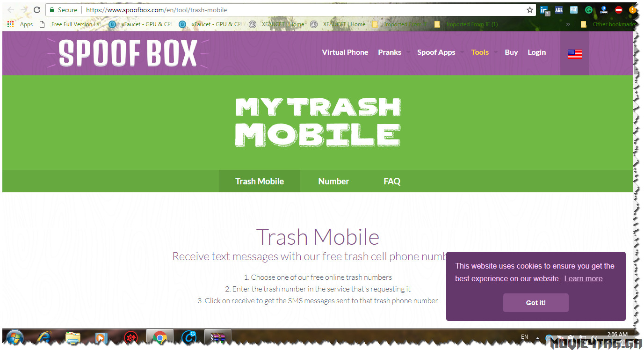Viewport: 644px width, 350px height.
Task: Click the EN language indicator in the tray
Action: tap(524, 337)
